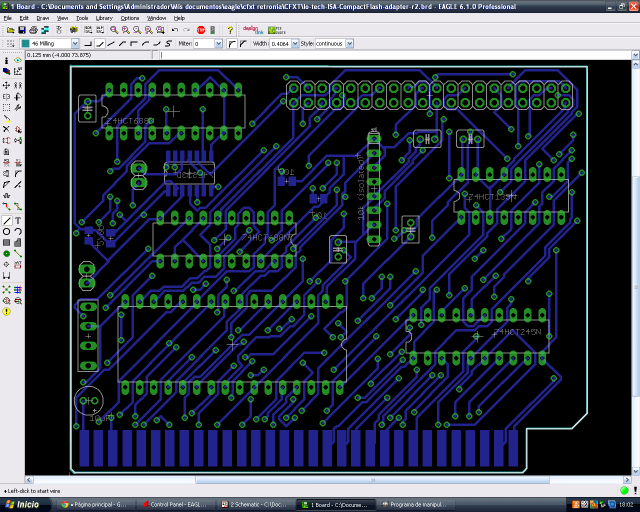Click the Inicio start button
Viewport: 640px width, 512px height.
tap(23, 505)
